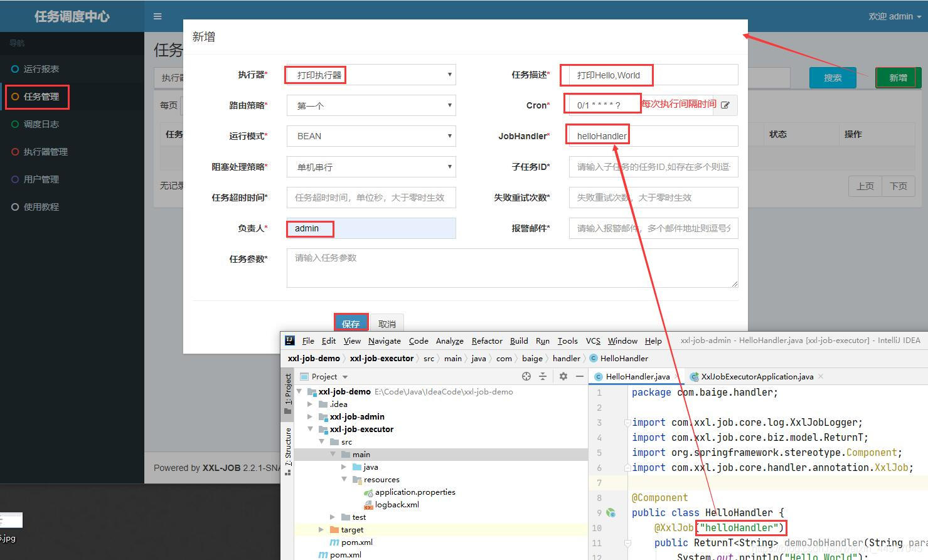The width and height of the screenshot is (928, 560).
Task: Open the 执行器 dropdown
Action: pos(371,75)
